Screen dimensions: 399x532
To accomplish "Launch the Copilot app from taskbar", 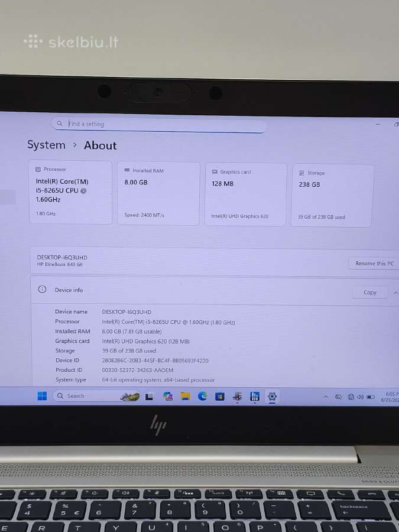I will point(168,396).
